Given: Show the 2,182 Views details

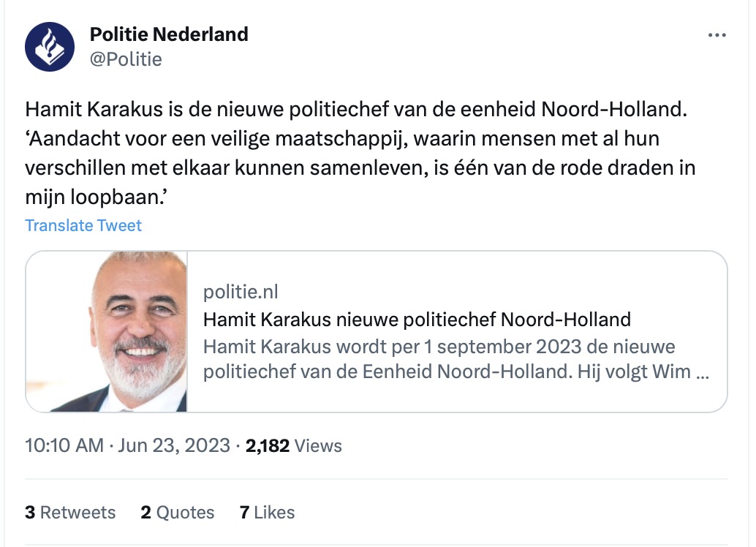Looking at the screenshot, I should coord(294,445).
